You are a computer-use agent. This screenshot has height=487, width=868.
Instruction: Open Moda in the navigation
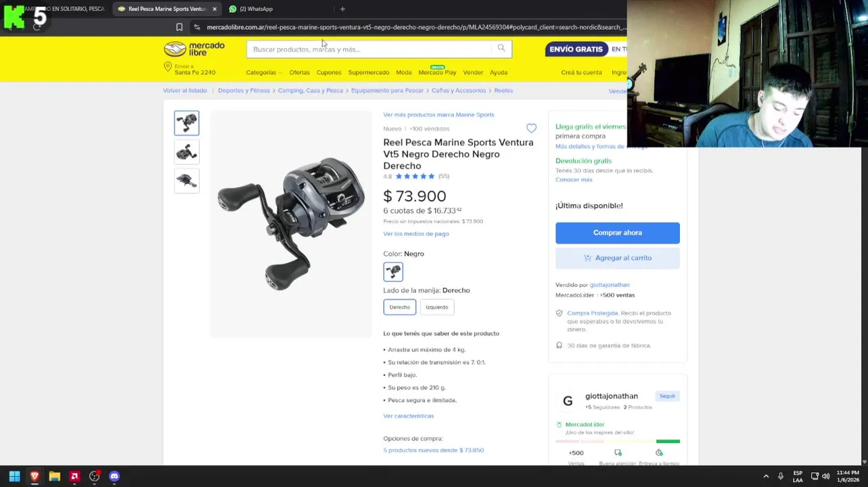point(404,72)
